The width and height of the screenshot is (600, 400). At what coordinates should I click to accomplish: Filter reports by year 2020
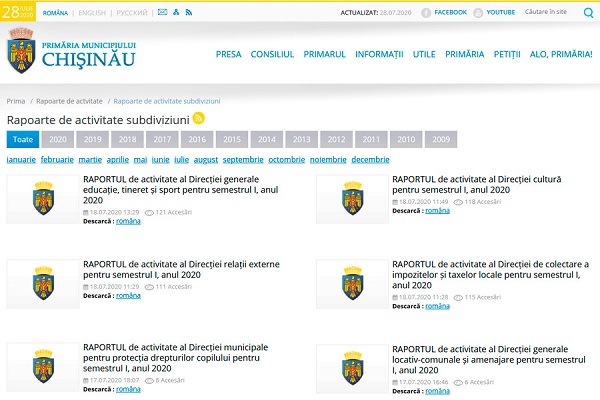click(58, 139)
